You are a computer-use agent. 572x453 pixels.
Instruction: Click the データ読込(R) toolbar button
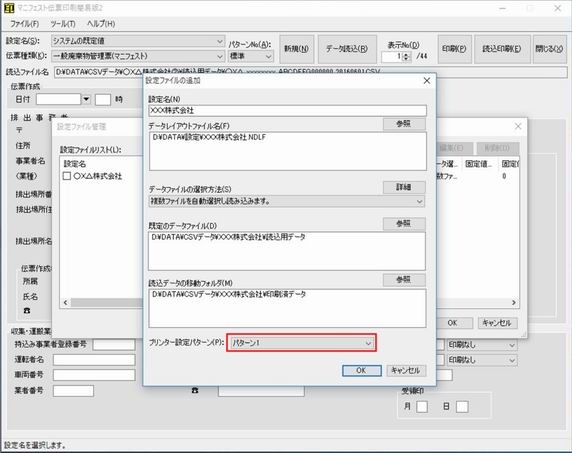click(347, 49)
